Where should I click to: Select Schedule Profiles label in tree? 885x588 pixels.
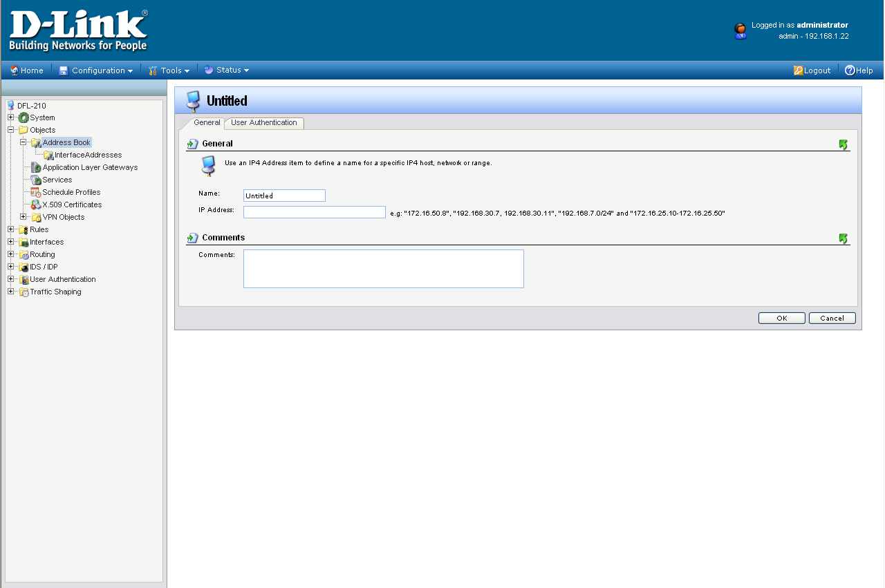coord(71,192)
